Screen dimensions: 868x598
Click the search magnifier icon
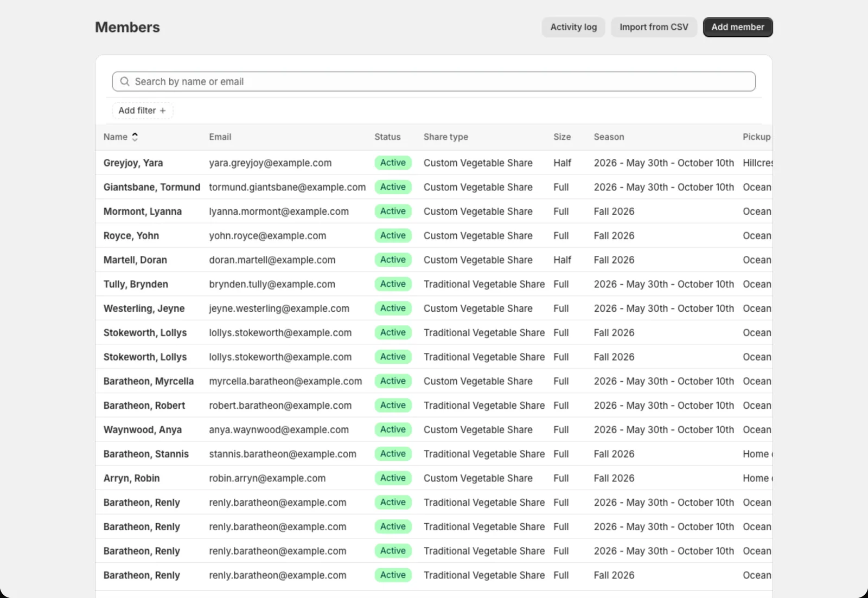click(125, 81)
